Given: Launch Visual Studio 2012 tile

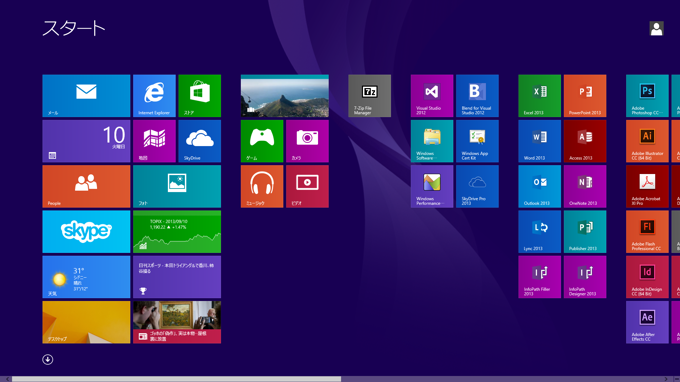Looking at the screenshot, I should [432, 96].
